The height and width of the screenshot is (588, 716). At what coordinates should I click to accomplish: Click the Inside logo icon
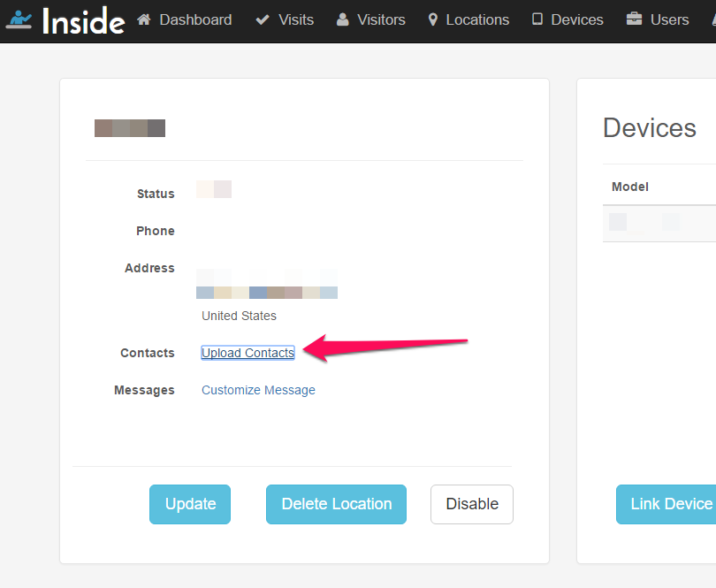[x=19, y=20]
